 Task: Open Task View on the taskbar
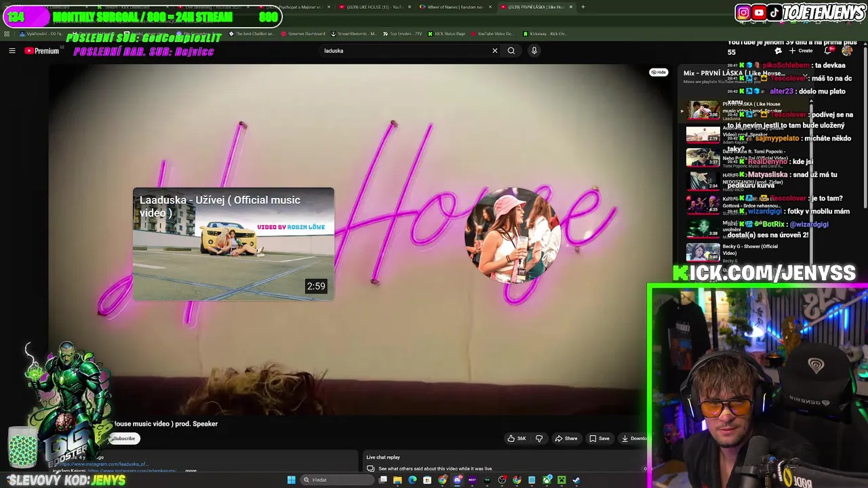pos(383,480)
